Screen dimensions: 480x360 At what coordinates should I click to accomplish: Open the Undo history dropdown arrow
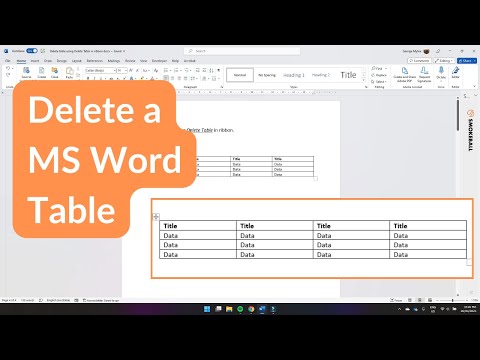click(x=13, y=69)
